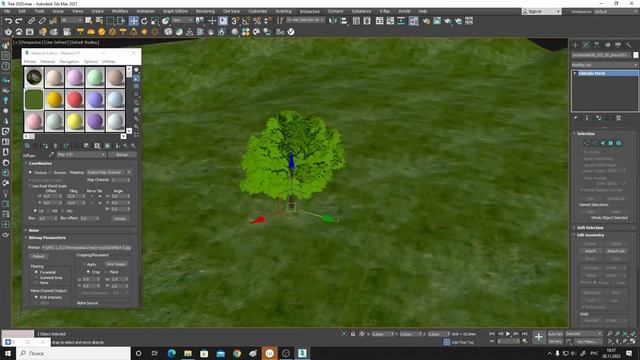Open the Mapping type dropdown
The height and width of the screenshot is (360, 640).
tap(109, 173)
